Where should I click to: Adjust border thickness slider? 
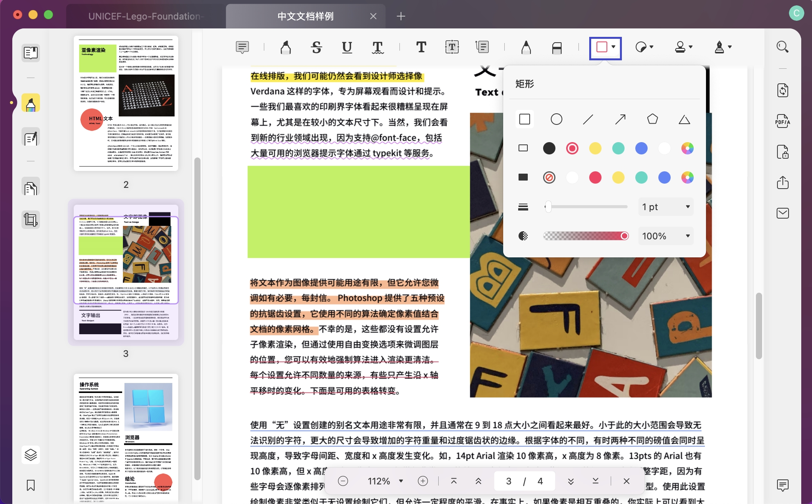coord(586,207)
